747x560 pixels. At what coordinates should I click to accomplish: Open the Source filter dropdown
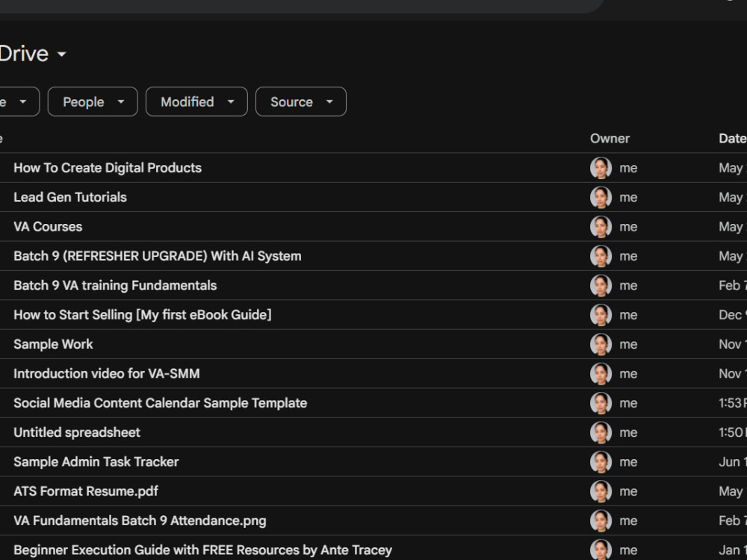coord(301,102)
